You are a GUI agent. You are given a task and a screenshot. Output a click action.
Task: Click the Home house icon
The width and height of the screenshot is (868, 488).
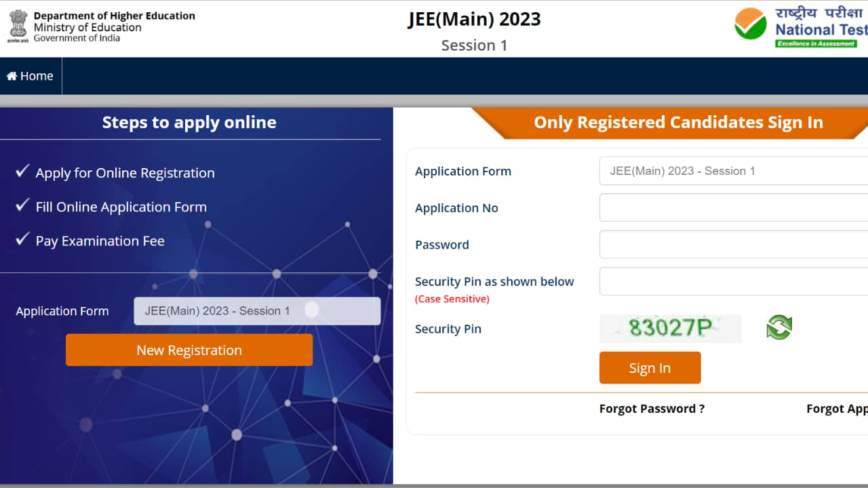[x=12, y=76]
